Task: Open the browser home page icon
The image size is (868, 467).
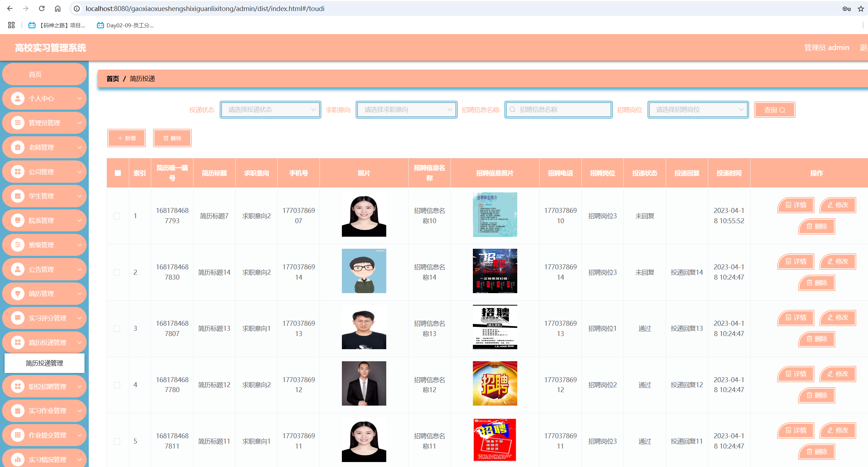Action: coord(58,9)
